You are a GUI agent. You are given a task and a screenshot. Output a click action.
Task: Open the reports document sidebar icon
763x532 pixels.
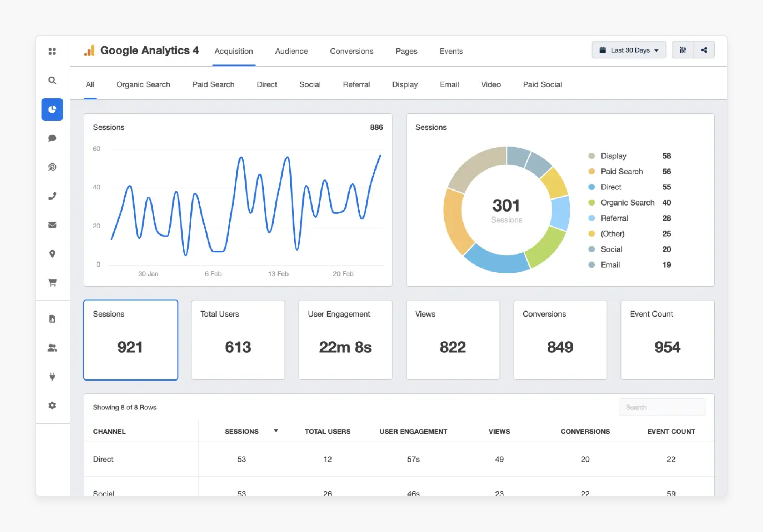(52, 319)
